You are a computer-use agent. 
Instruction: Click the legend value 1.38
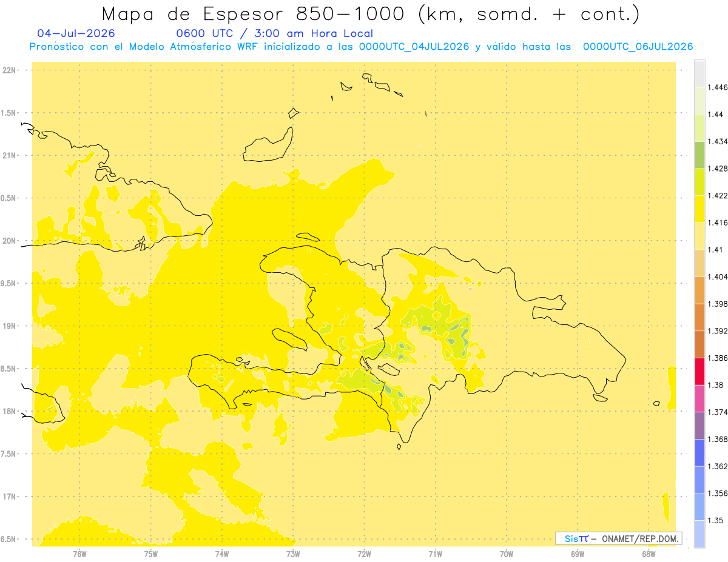[x=715, y=385]
